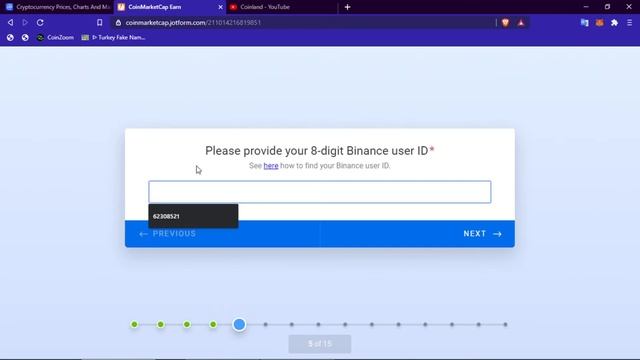Click the address bar URL
This screenshot has width=640, height=360.
[193, 23]
